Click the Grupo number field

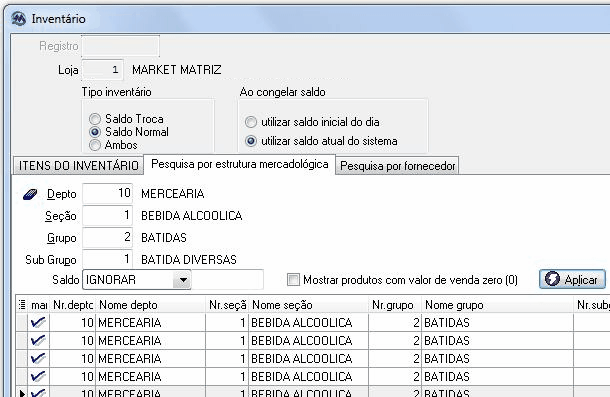click(x=107, y=237)
